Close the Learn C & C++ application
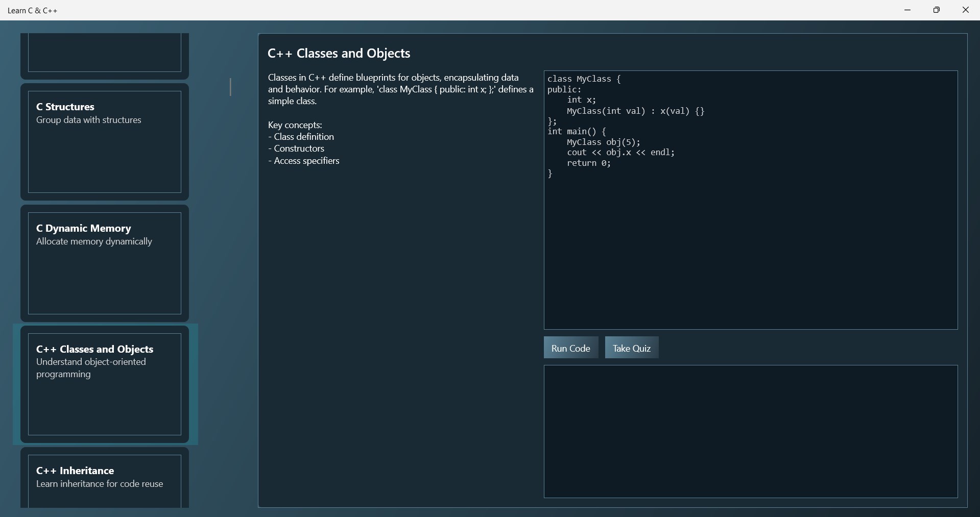This screenshot has height=517, width=980. (x=966, y=10)
